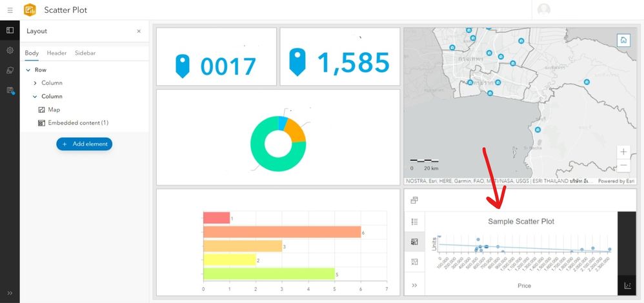
Task: Zoom out on the map
Action: 623,165
